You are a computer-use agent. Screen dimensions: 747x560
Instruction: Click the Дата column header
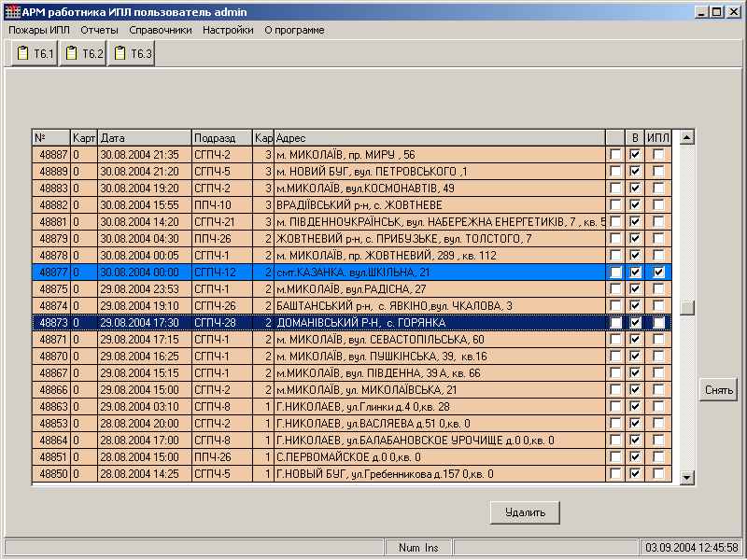pyautogui.click(x=145, y=137)
